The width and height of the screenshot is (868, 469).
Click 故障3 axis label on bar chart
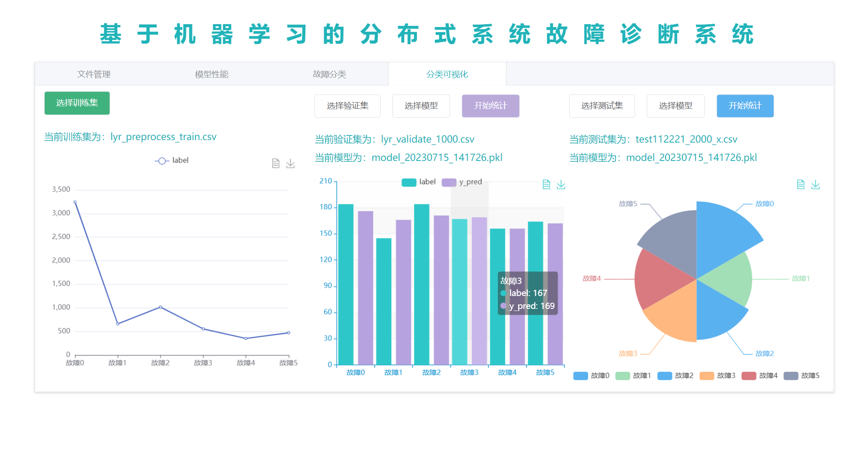tap(469, 372)
